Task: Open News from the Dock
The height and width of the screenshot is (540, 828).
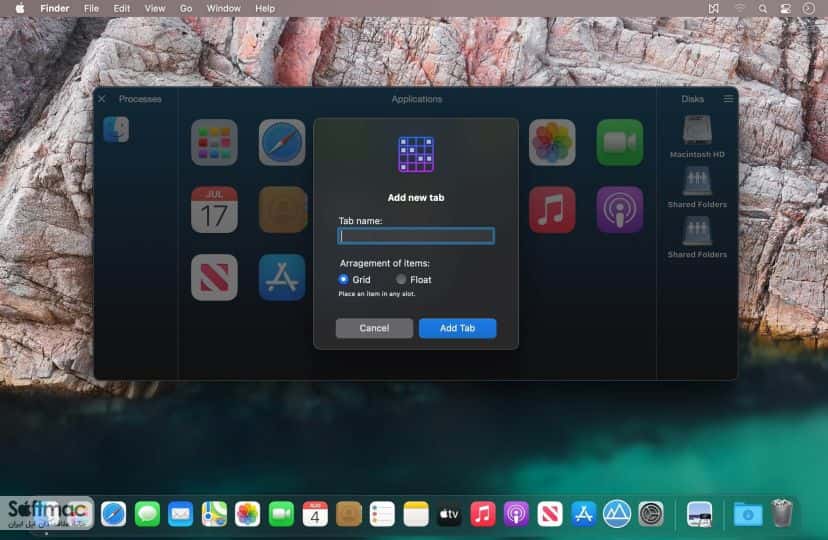Action: pos(550,514)
